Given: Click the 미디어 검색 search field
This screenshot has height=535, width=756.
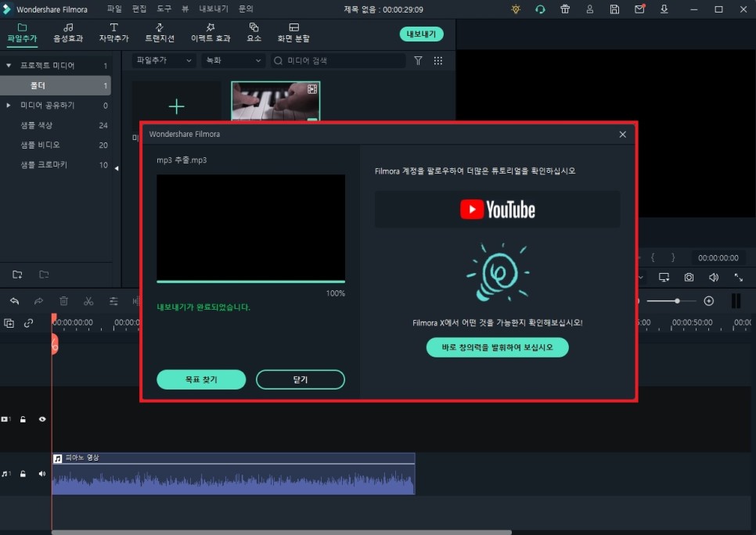Looking at the screenshot, I should [x=338, y=60].
